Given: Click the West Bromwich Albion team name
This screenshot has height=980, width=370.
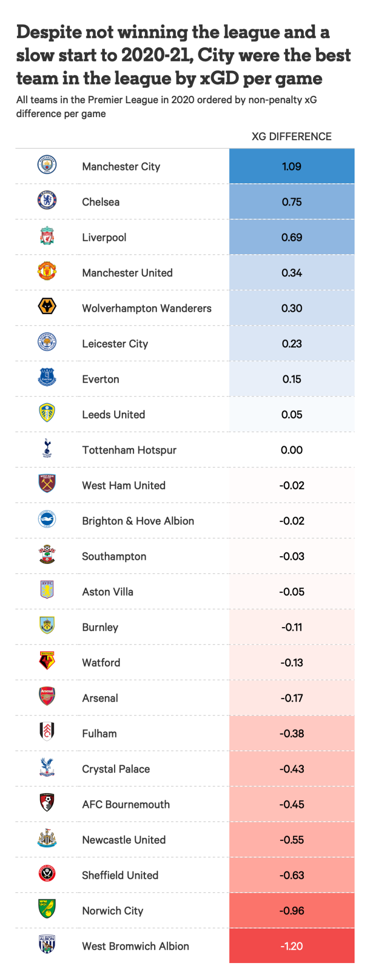Looking at the screenshot, I should pos(135,946).
